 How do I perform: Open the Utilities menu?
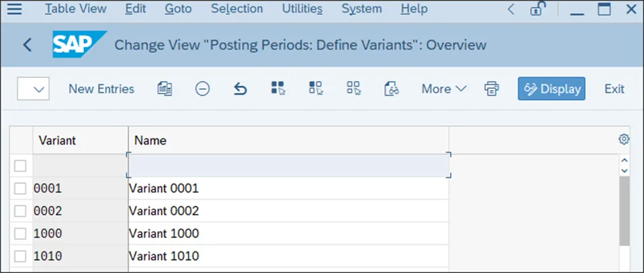tap(302, 9)
